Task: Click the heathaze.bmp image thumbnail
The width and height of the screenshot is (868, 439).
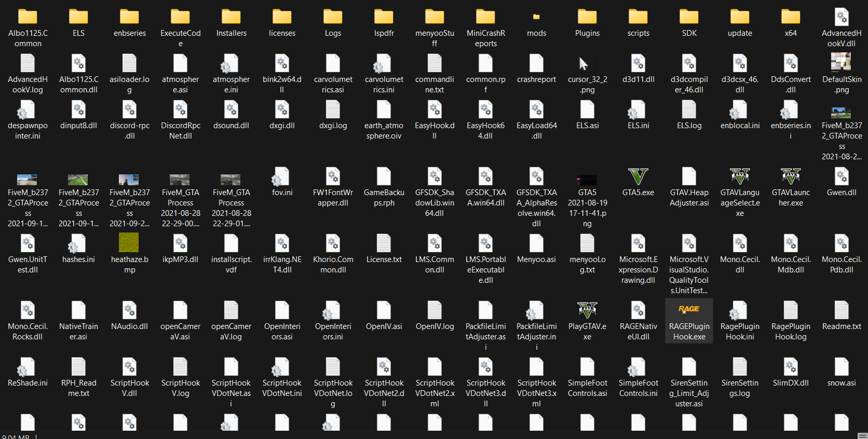Action: 129,242
